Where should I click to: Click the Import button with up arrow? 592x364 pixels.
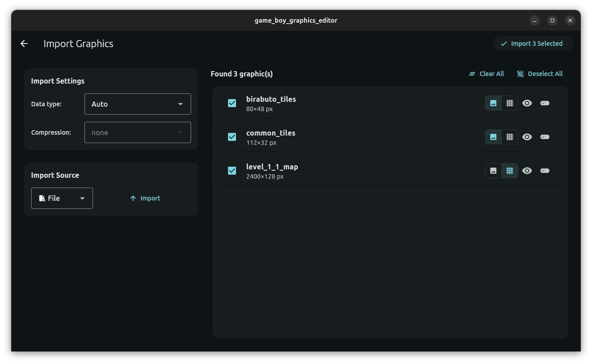point(145,198)
